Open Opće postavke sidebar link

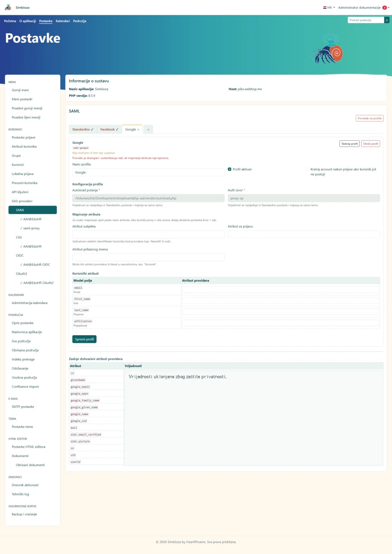[23, 323]
